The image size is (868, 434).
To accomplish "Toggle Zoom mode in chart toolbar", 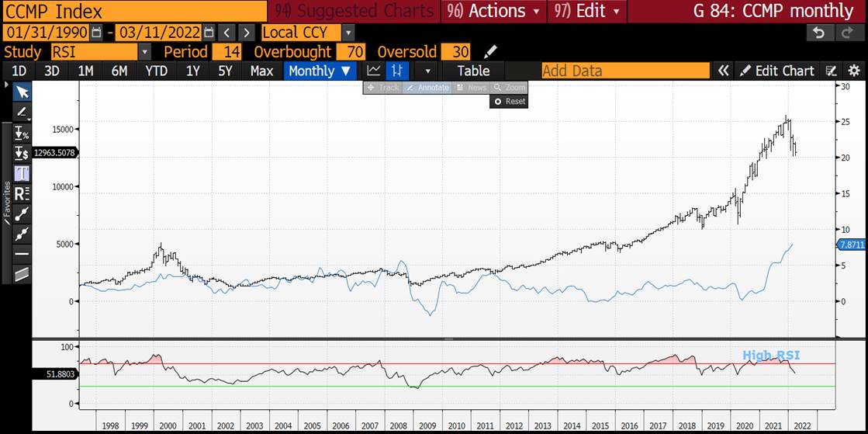I will point(508,88).
